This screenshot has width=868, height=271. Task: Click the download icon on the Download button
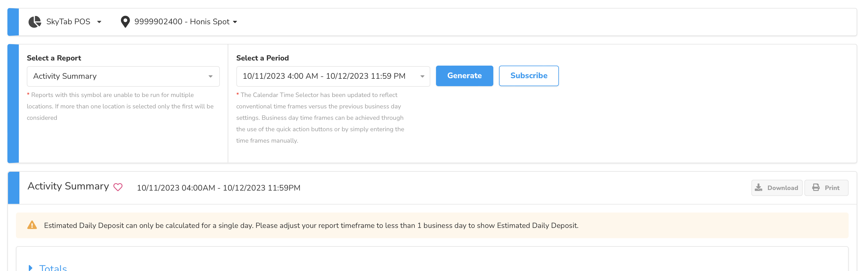[759, 187]
